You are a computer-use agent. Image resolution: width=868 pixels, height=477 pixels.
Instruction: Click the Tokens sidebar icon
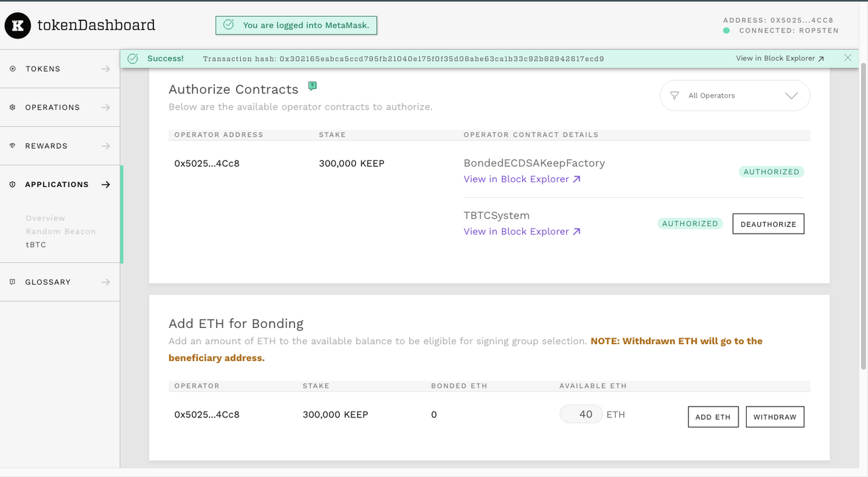pos(12,69)
